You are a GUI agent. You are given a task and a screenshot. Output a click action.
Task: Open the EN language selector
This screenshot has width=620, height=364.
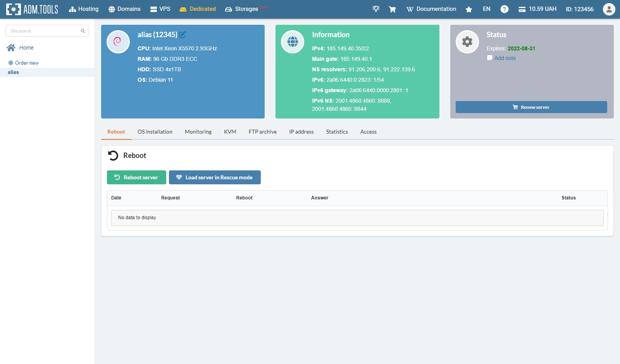pyautogui.click(x=486, y=9)
